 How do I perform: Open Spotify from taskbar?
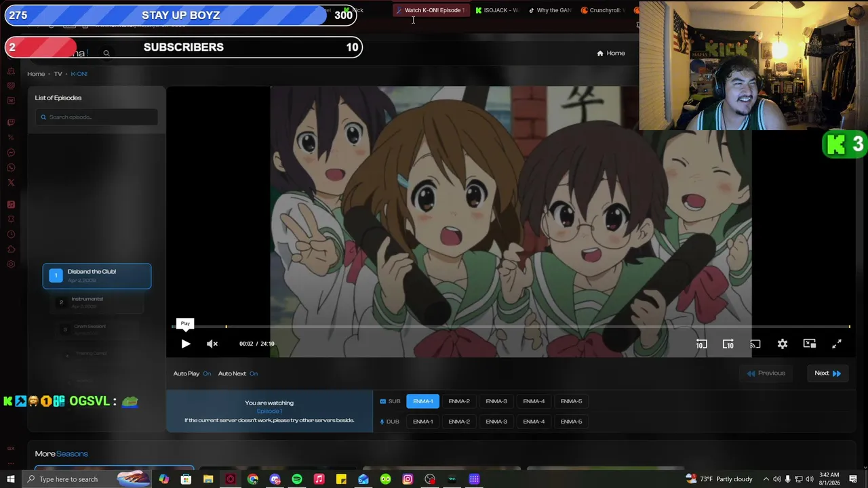297,479
